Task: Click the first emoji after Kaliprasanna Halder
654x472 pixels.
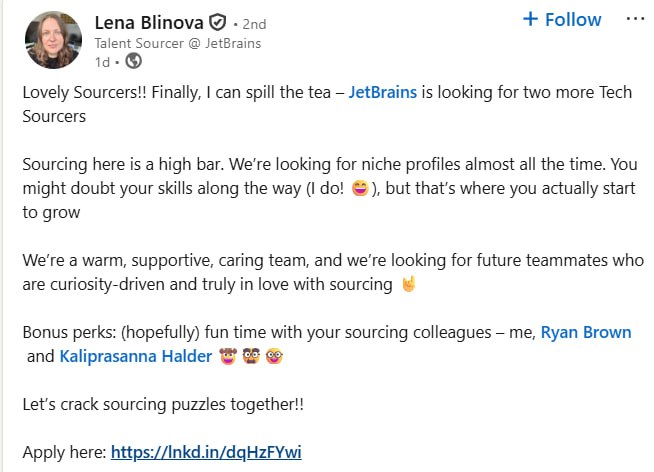Action: (x=227, y=356)
